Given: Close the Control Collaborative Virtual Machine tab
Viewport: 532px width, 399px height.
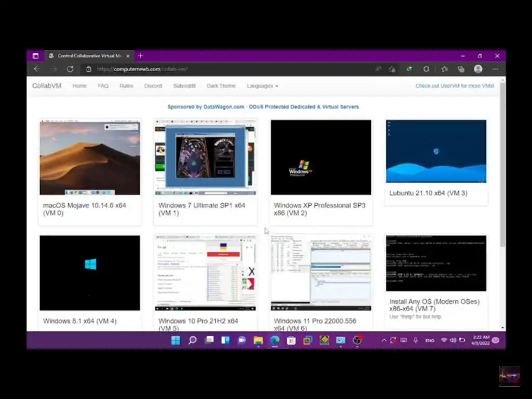Looking at the screenshot, I should [128, 56].
